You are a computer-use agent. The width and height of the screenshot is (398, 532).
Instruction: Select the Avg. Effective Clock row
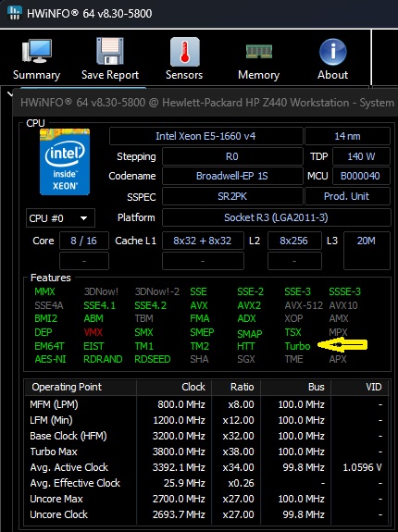[207, 483]
